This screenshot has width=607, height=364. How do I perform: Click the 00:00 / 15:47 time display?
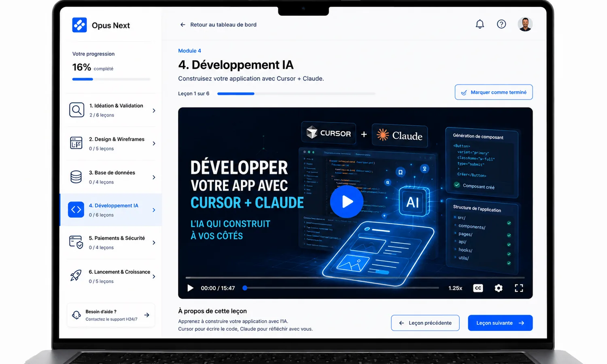218,288
